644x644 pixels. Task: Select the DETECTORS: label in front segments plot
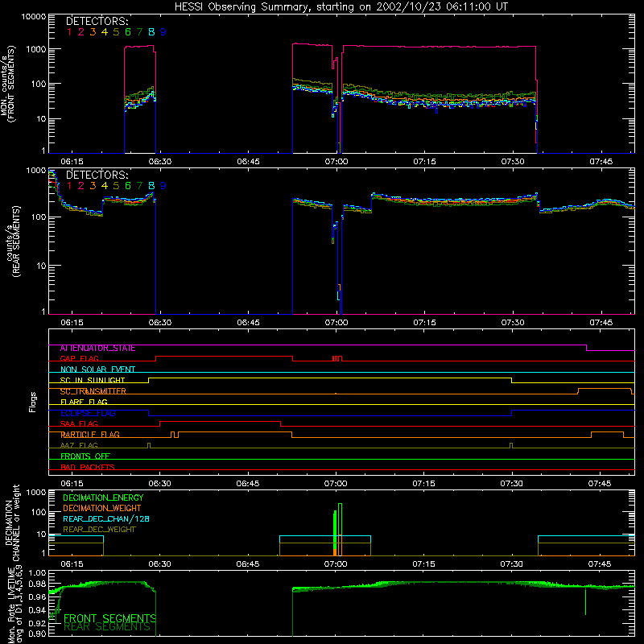click(97, 22)
